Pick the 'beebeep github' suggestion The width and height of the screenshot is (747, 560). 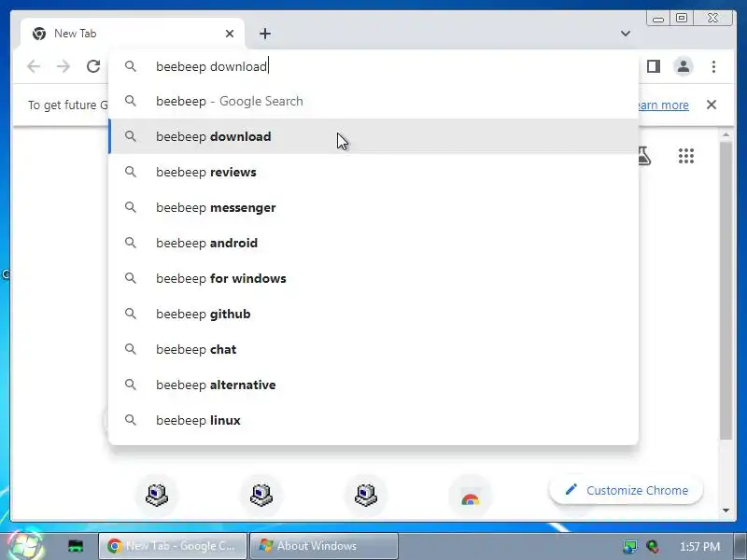[x=373, y=314]
